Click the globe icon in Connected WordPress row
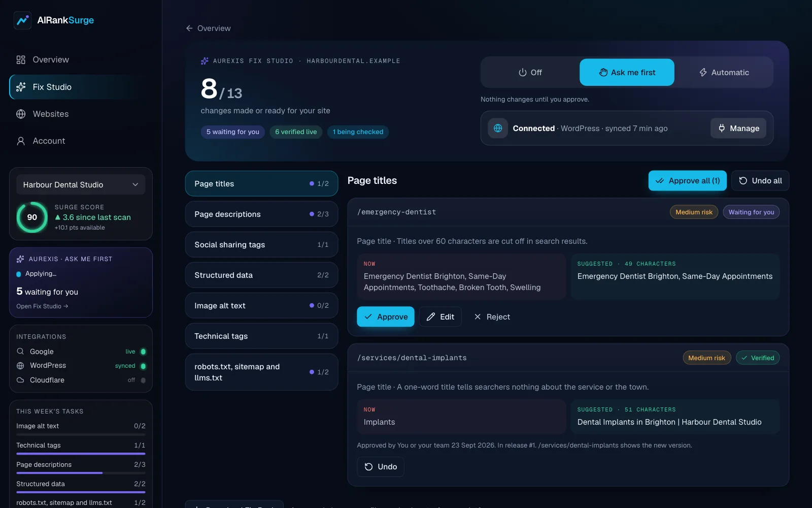The height and width of the screenshot is (508, 812). coord(498,129)
